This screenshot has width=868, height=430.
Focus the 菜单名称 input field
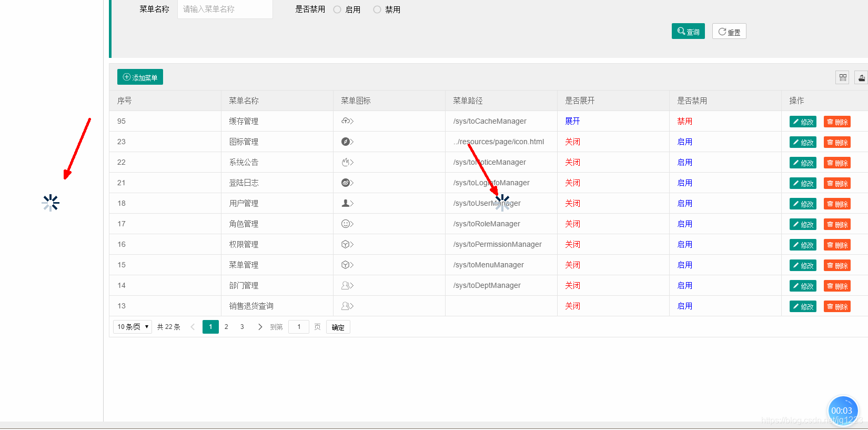225,9
